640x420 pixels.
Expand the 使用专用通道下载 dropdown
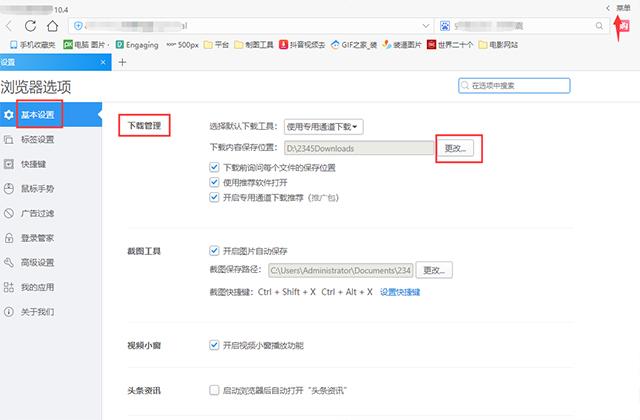click(x=323, y=127)
